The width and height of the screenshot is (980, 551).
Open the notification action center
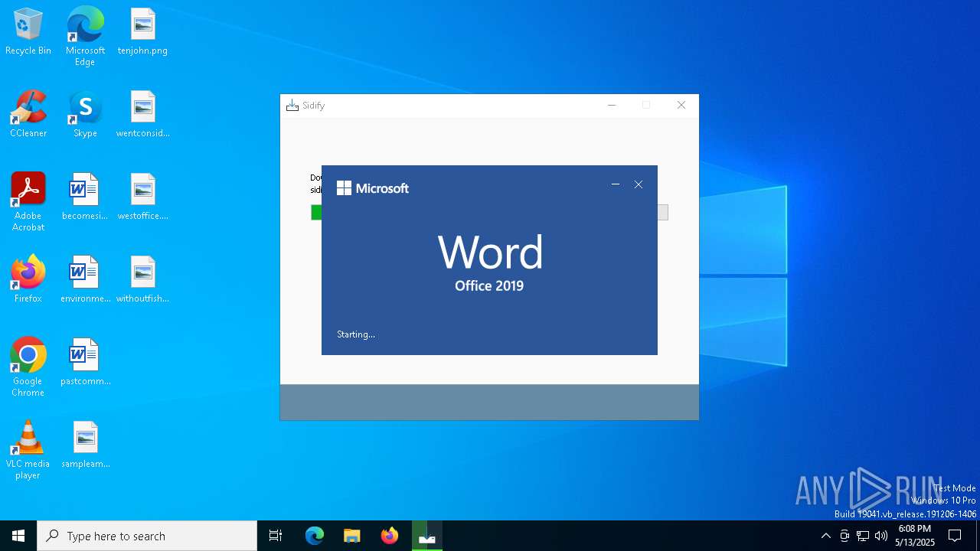tap(955, 536)
